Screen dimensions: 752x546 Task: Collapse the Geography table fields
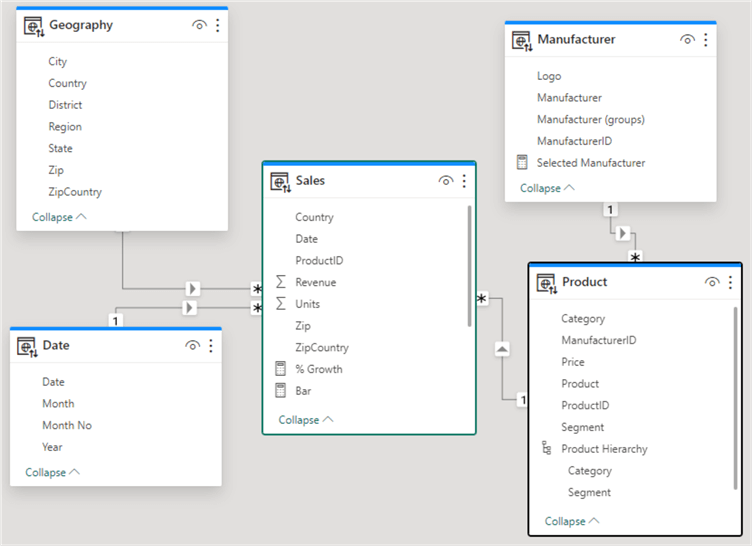click(x=59, y=217)
